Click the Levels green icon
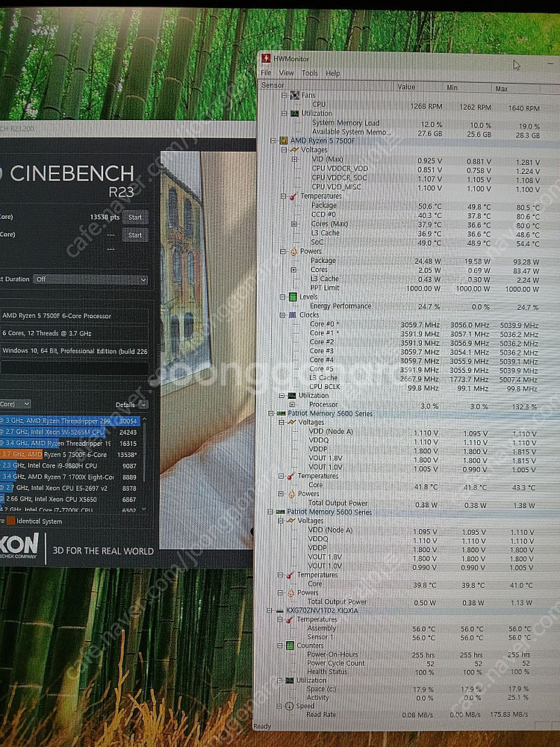This screenshot has width=560, height=747. pyautogui.click(x=293, y=297)
